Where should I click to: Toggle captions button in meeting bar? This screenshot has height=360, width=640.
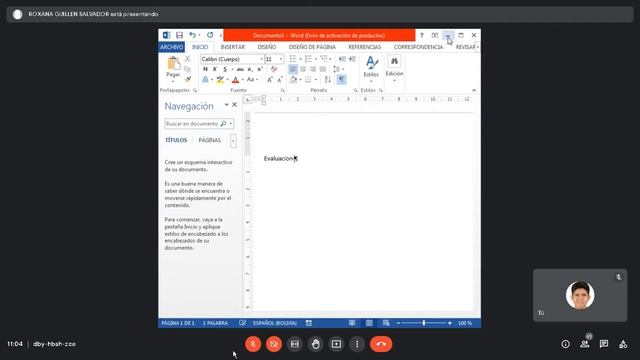pos(295,344)
